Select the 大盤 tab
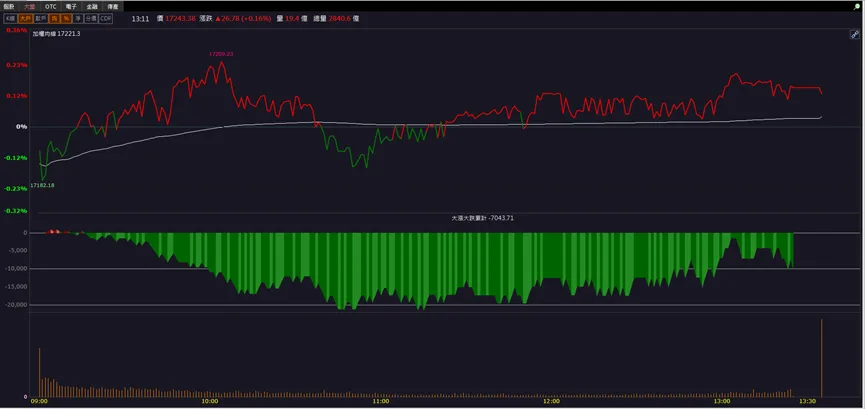 (x=29, y=7)
